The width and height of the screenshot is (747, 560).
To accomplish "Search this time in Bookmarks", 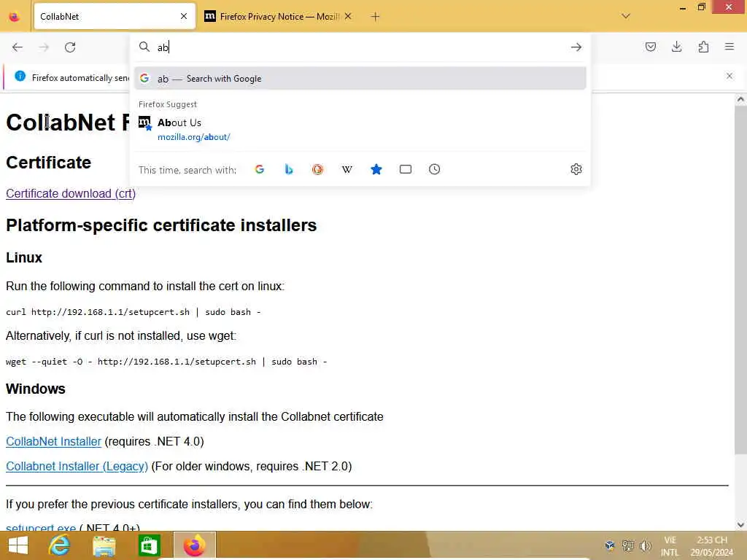I will pyautogui.click(x=376, y=169).
